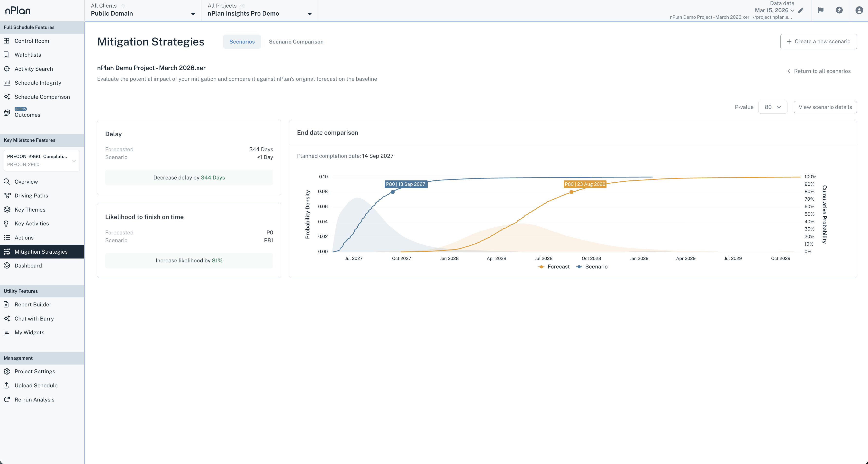Click the All Clients breadcrumb link
The width and height of the screenshot is (868, 464).
(x=104, y=6)
